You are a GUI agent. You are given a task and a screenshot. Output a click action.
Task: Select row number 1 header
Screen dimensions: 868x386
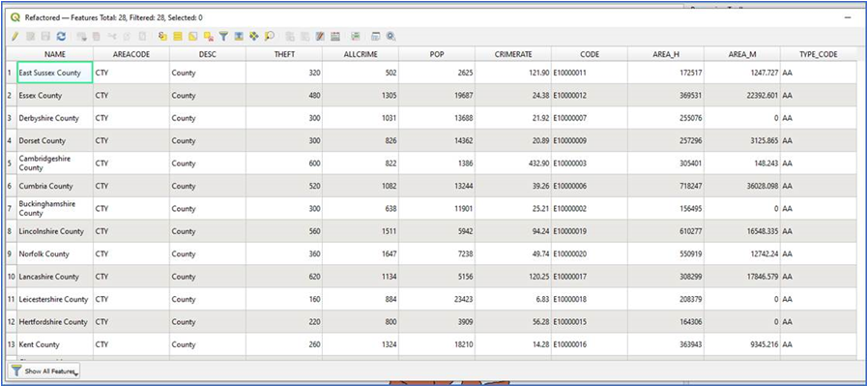point(11,73)
